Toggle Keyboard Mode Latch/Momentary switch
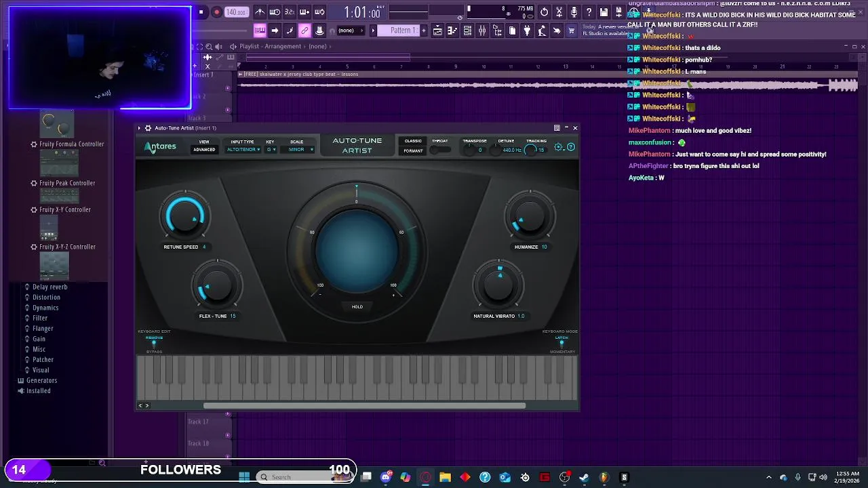The image size is (868, 488). coord(561,344)
